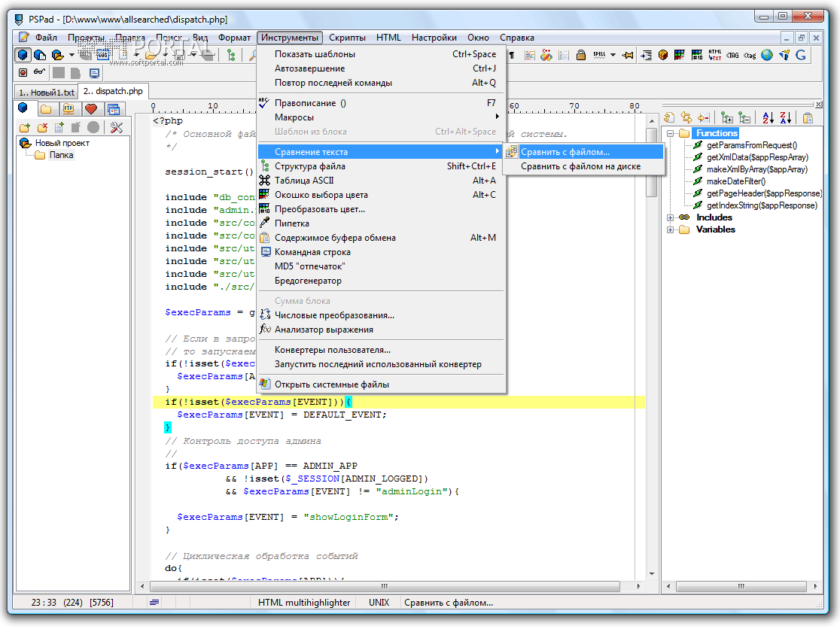Toggle the read-only lock icon

coord(581,55)
